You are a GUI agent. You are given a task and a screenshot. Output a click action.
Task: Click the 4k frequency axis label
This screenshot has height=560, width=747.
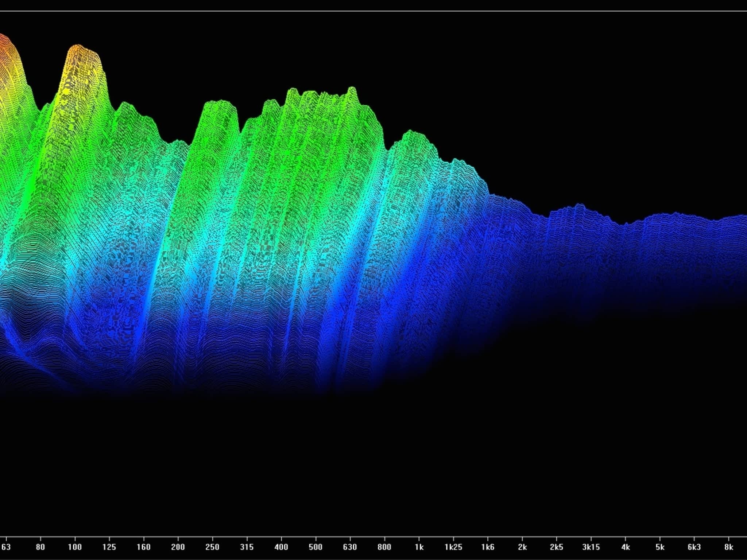pyautogui.click(x=626, y=547)
